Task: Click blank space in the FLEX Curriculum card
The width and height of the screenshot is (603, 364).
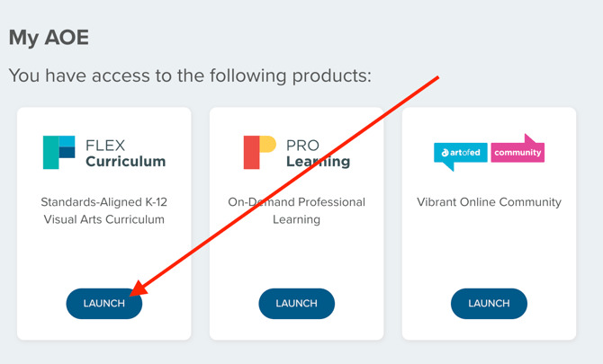Action: click(x=104, y=256)
